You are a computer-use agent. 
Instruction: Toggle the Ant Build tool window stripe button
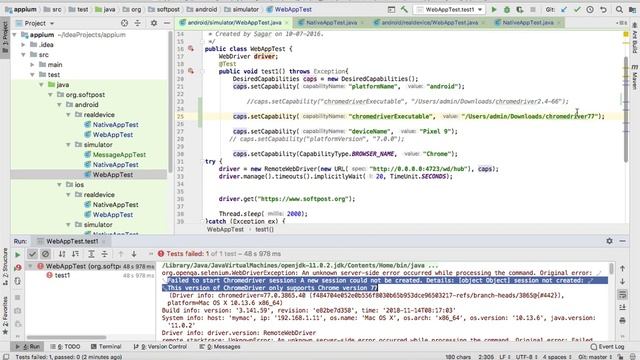tap(635, 38)
